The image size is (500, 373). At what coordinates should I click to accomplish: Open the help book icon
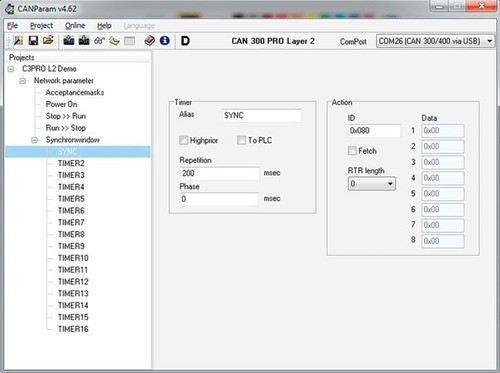[149, 41]
